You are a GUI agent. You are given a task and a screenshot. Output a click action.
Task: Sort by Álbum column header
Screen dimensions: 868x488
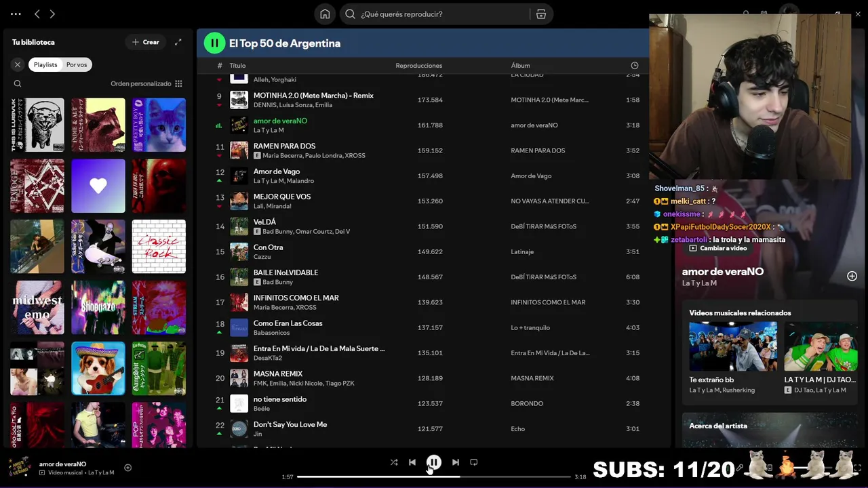(x=520, y=66)
